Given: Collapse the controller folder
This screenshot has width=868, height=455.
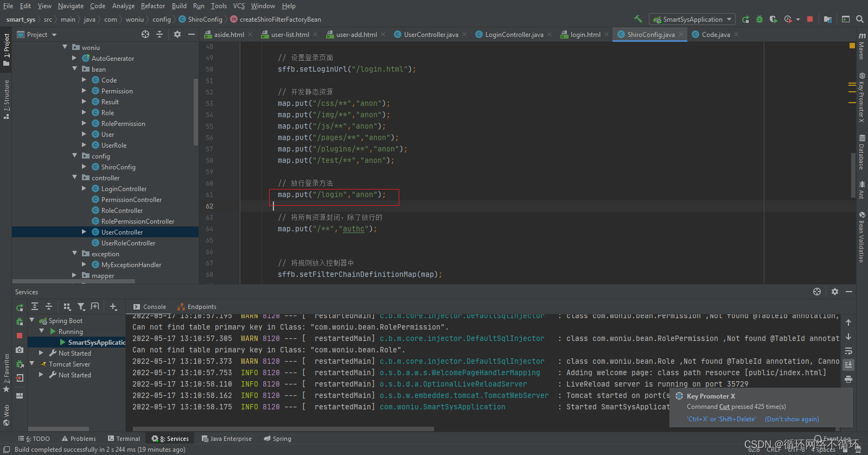Looking at the screenshot, I should [x=75, y=178].
